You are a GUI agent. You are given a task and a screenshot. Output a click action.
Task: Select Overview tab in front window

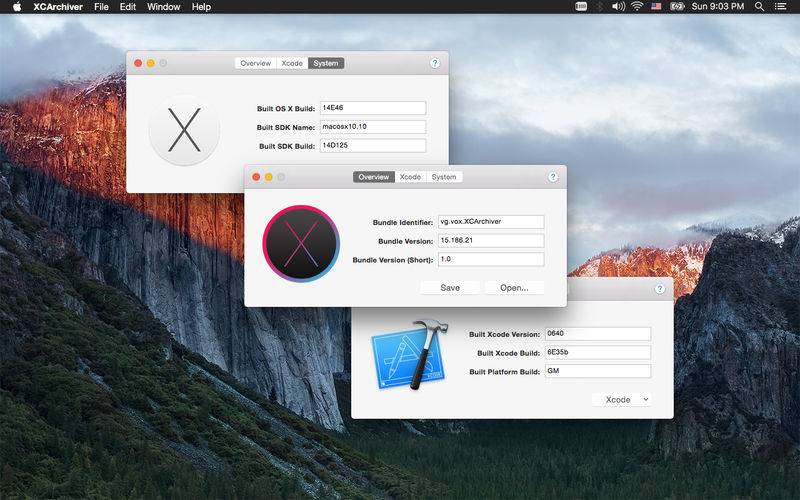click(373, 177)
